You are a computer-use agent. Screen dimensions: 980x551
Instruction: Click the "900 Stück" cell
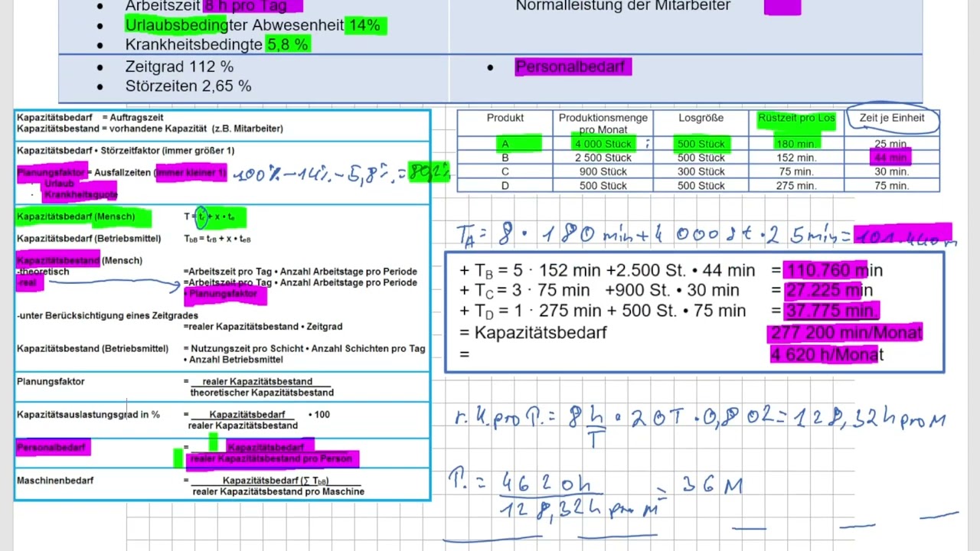point(603,171)
